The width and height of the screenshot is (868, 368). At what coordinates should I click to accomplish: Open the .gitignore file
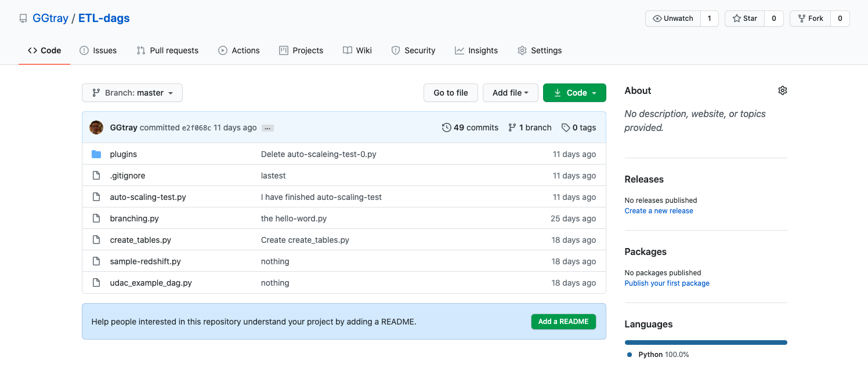coord(128,176)
